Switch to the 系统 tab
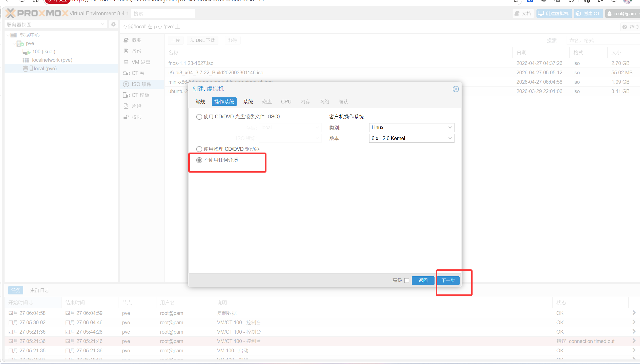Screen dimensions: 640x364 (x=248, y=102)
